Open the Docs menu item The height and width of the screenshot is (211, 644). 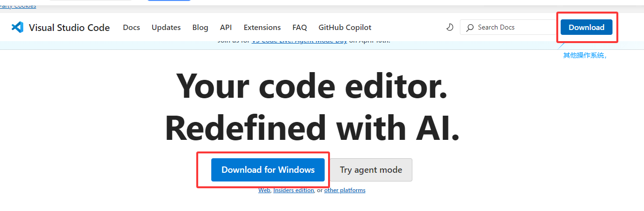tap(131, 28)
